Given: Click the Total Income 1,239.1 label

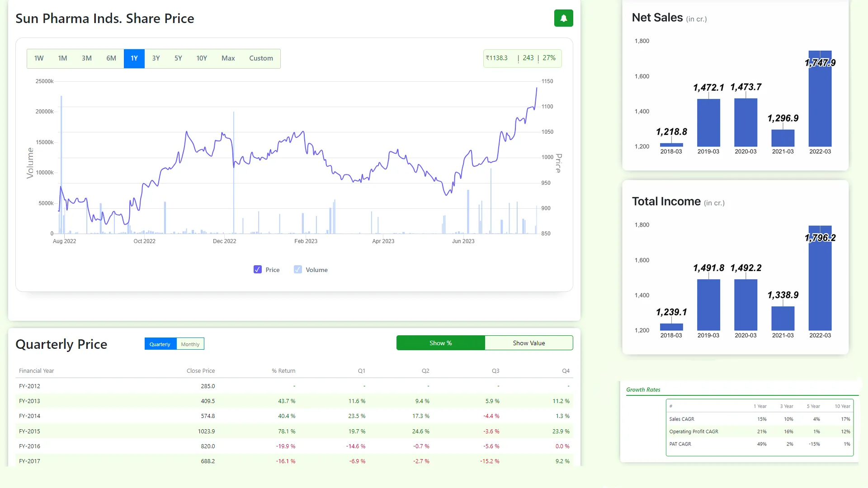Looking at the screenshot, I should coord(671,312).
